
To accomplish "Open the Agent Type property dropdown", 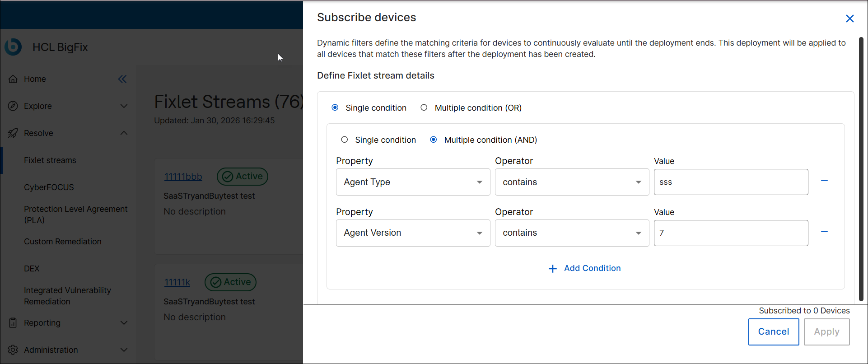I will point(413,182).
